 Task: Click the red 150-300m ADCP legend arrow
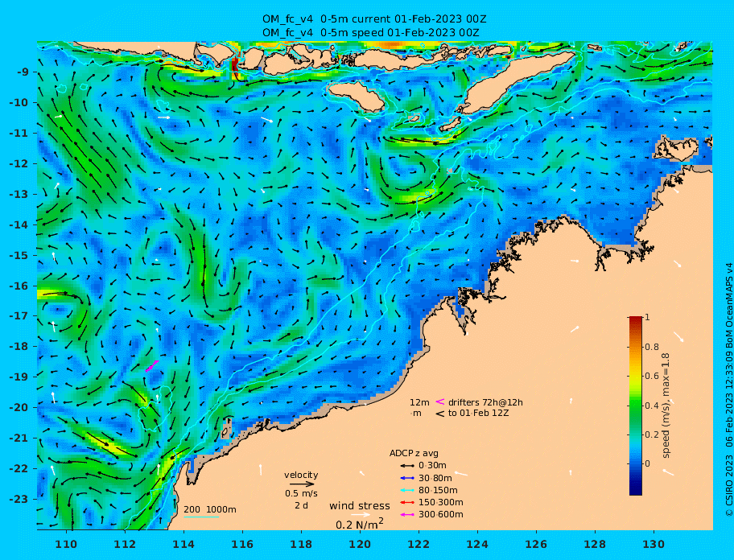point(408,502)
